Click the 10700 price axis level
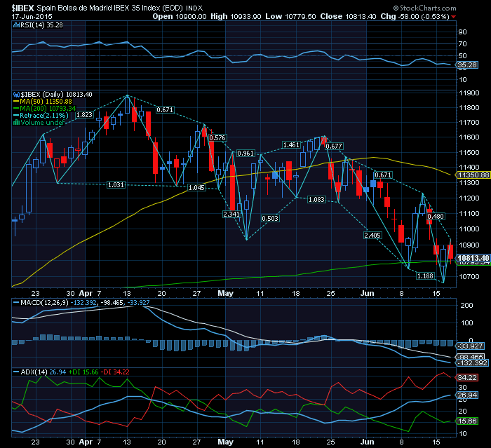491x448 pixels. coord(469,276)
